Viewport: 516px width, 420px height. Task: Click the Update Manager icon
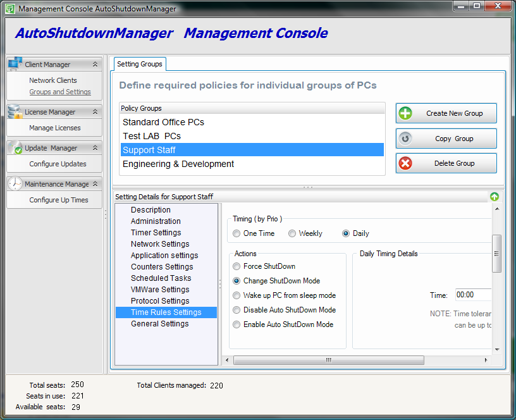tap(15, 147)
